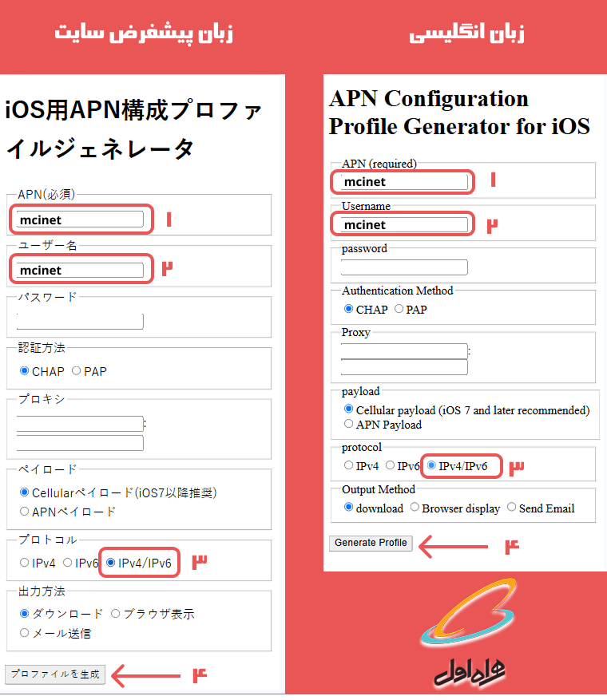607x700 pixels.
Task: Select Browser display output method
Action: pos(415,508)
